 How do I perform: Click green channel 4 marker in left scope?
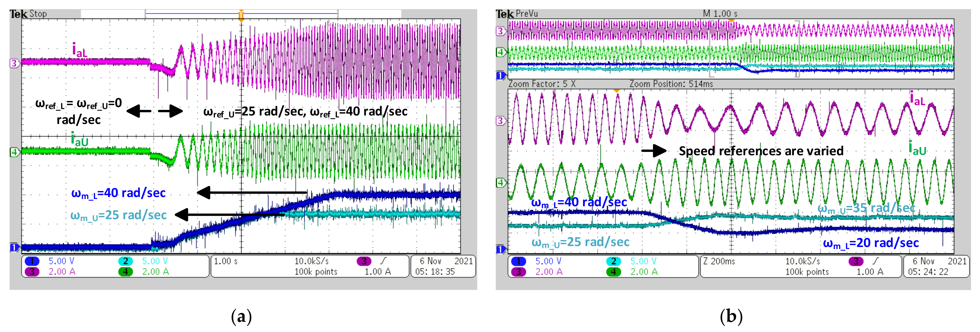tap(14, 152)
